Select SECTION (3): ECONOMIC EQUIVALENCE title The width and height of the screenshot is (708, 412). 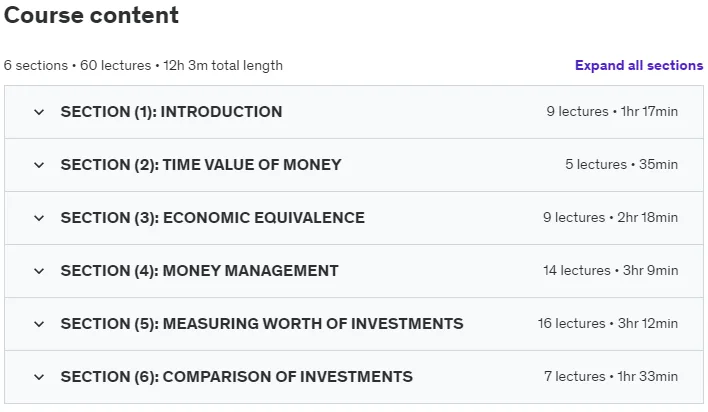(213, 218)
